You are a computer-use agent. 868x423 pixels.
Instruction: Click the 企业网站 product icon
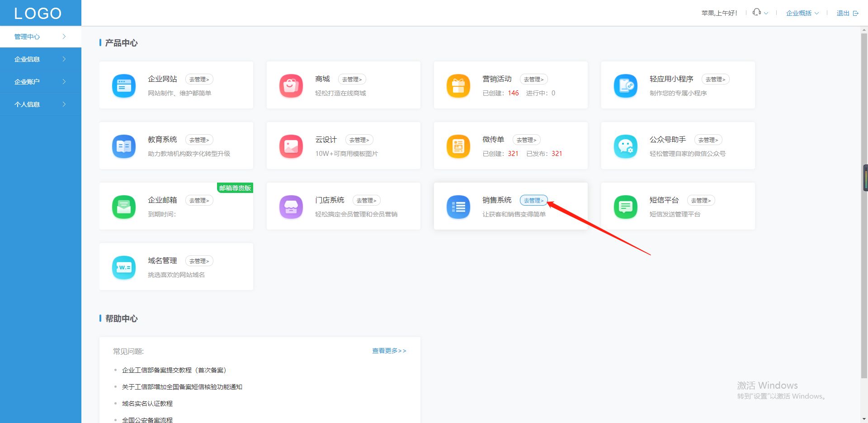point(124,85)
